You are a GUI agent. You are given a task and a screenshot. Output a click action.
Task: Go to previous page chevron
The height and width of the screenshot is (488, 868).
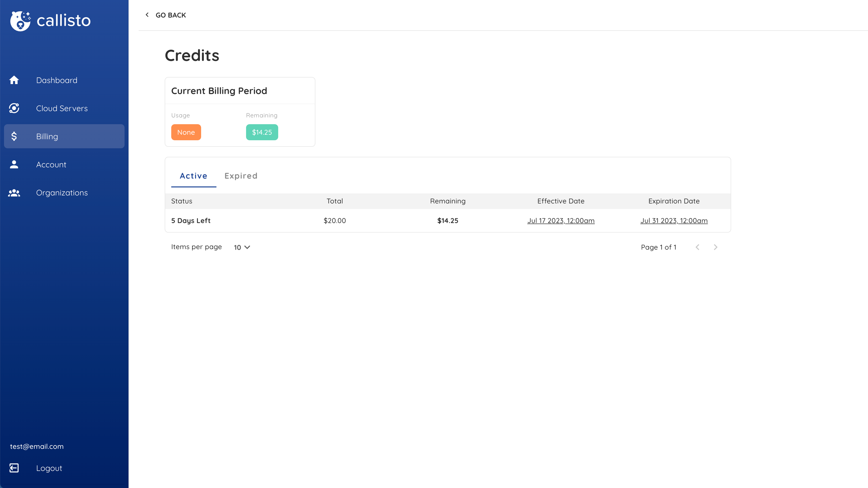[x=698, y=247]
